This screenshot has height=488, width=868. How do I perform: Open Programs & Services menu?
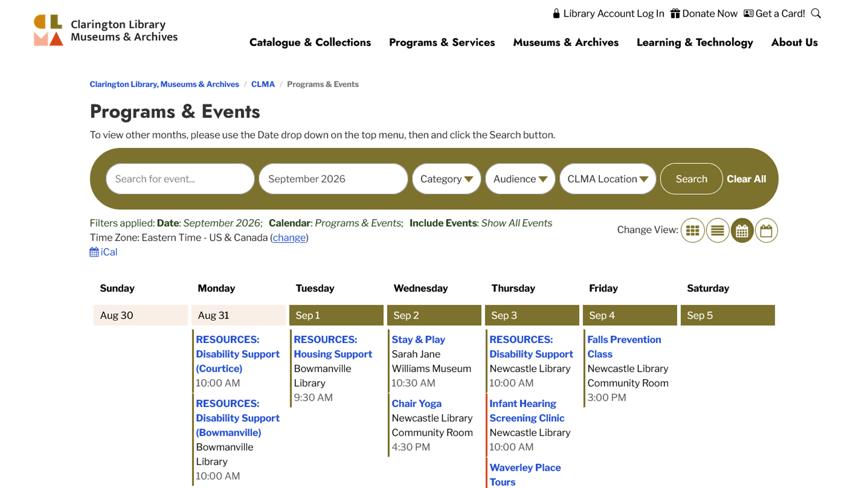click(442, 42)
